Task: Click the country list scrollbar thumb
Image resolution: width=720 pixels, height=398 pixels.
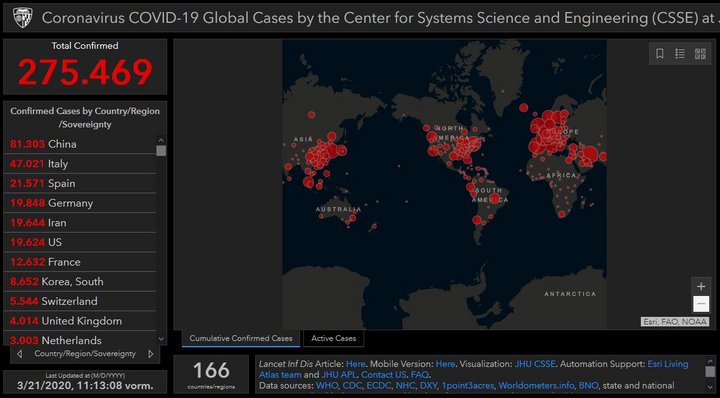Action: 161,151
